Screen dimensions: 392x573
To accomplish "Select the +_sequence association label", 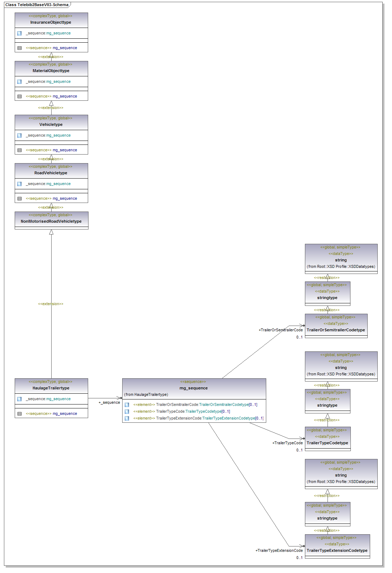I will coord(109,403).
